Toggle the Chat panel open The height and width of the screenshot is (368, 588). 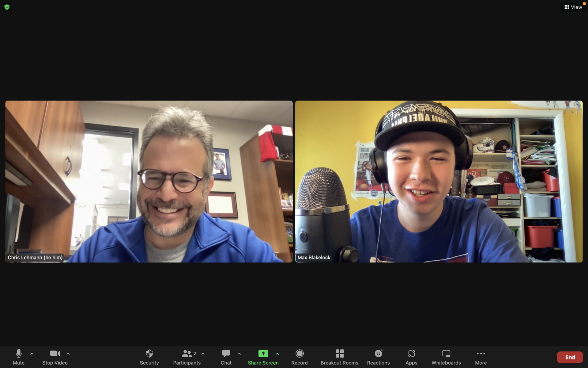click(x=226, y=357)
